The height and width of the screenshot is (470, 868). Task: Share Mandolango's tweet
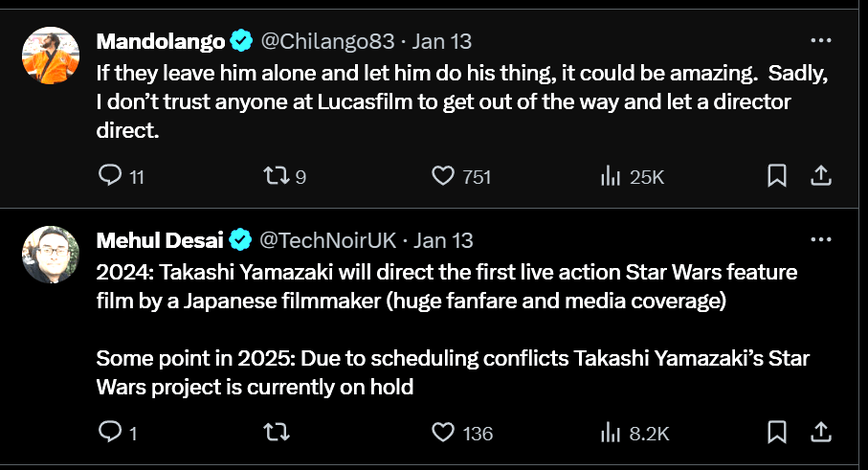coord(820,175)
